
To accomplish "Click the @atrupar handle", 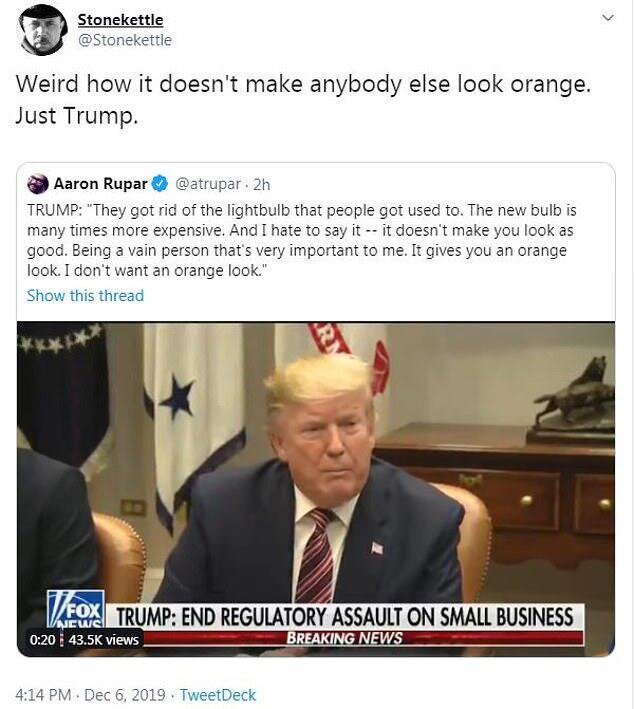I will pos(208,184).
